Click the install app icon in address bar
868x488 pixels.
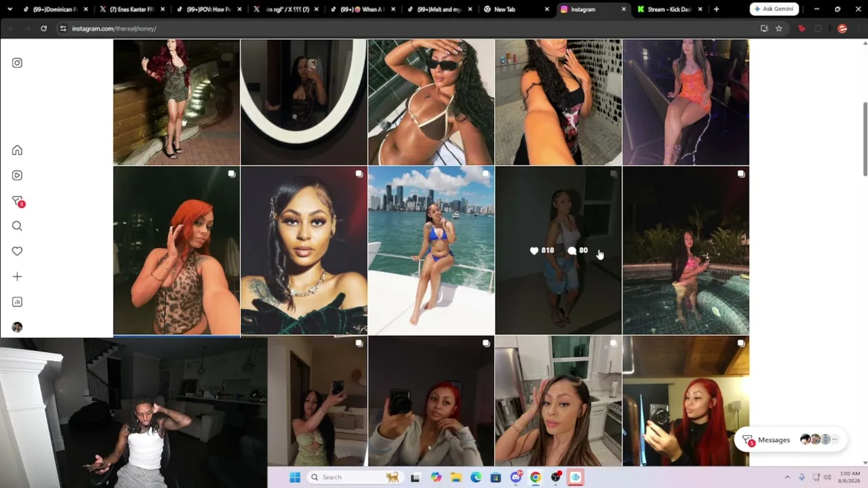pyautogui.click(x=764, y=28)
